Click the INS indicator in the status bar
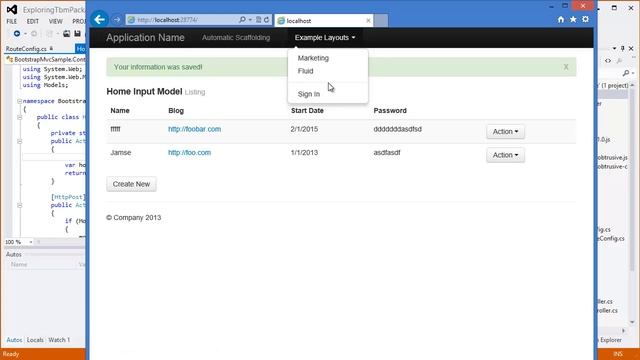This screenshot has height=360, width=640. pyautogui.click(x=618, y=354)
